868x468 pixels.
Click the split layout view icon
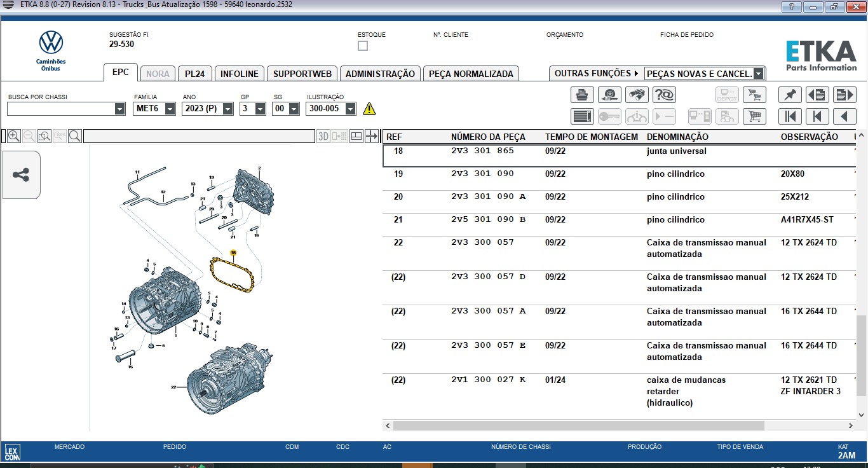[x=356, y=136]
